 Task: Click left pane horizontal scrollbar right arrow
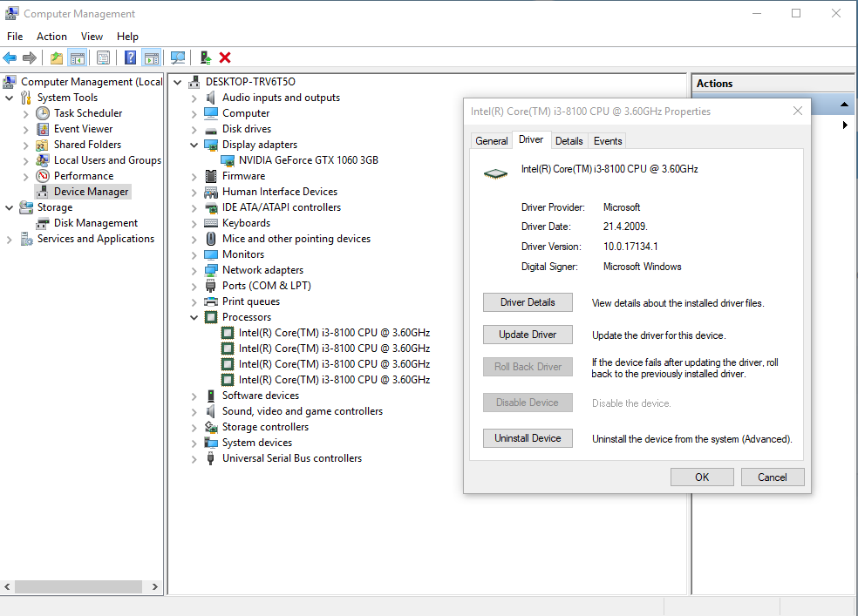155,587
